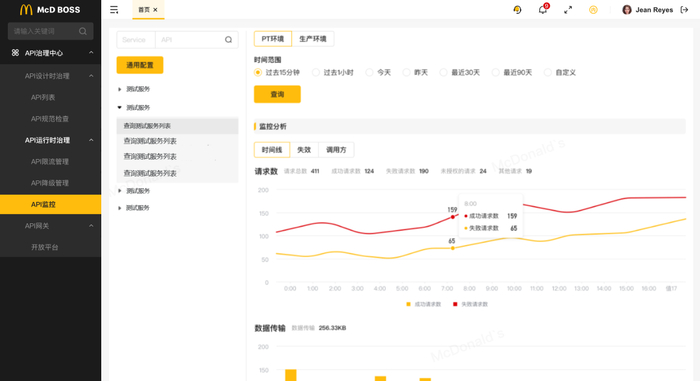The height and width of the screenshot is (381, 700).
Task: Click the 通用配置 button
Action: [x=140, y=65]
